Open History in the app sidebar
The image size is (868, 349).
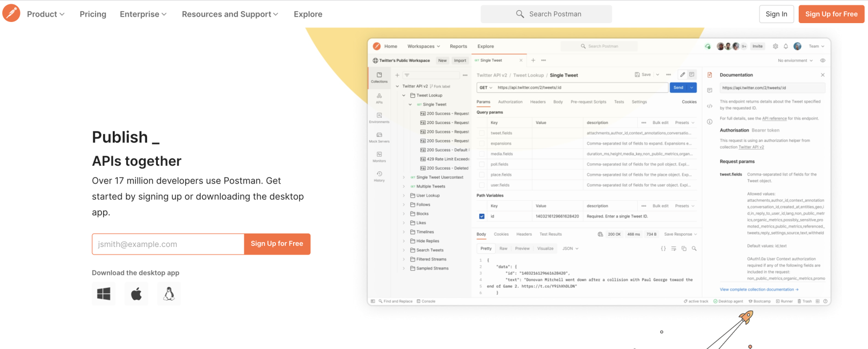pyautogui.click(x=379, y=176)
